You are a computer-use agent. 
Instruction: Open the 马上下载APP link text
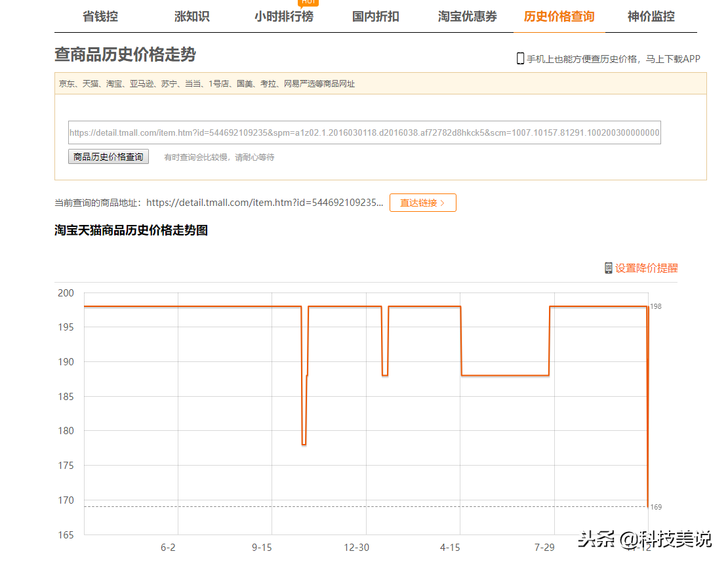(x=673, y=59)
